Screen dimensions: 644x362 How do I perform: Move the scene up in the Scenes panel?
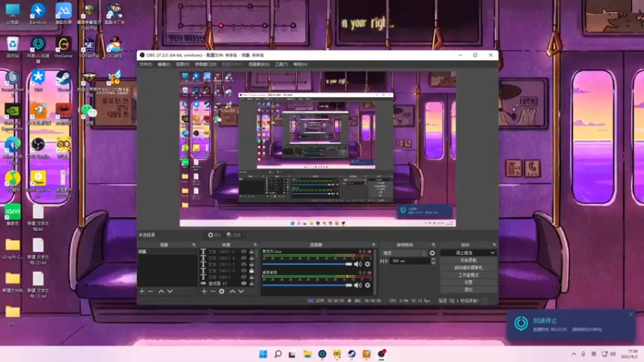[x=161, y=291]
